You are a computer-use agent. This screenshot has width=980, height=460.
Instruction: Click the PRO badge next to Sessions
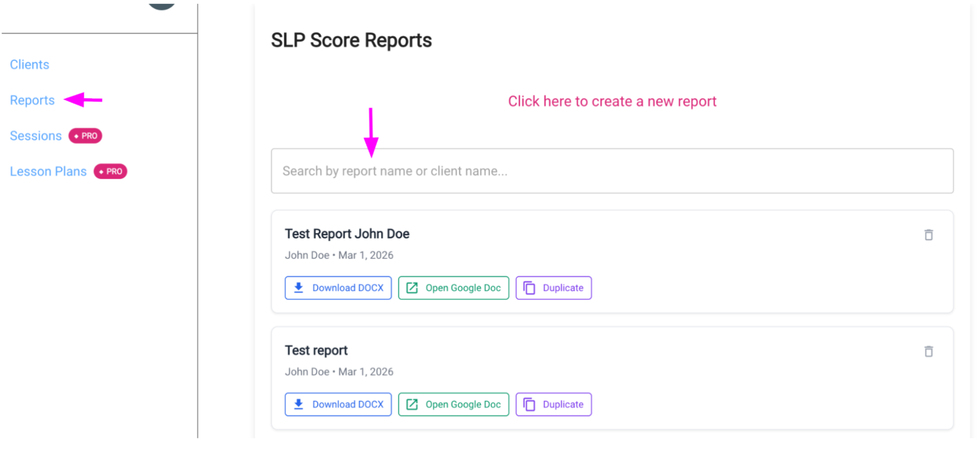click(85, 136)
